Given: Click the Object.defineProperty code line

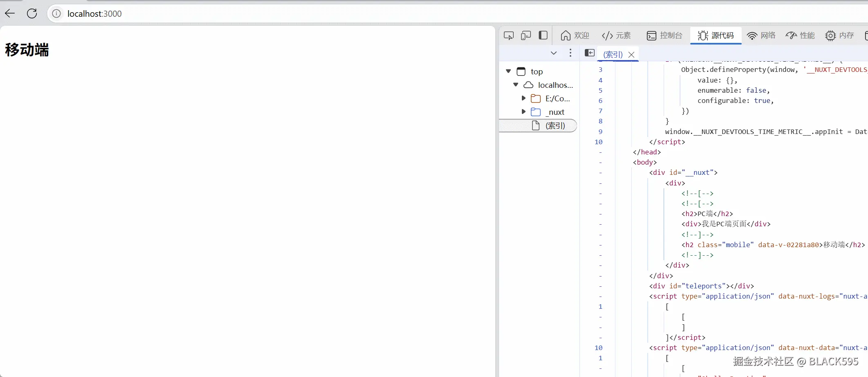Looking at the screenshot, I should 774,69.
